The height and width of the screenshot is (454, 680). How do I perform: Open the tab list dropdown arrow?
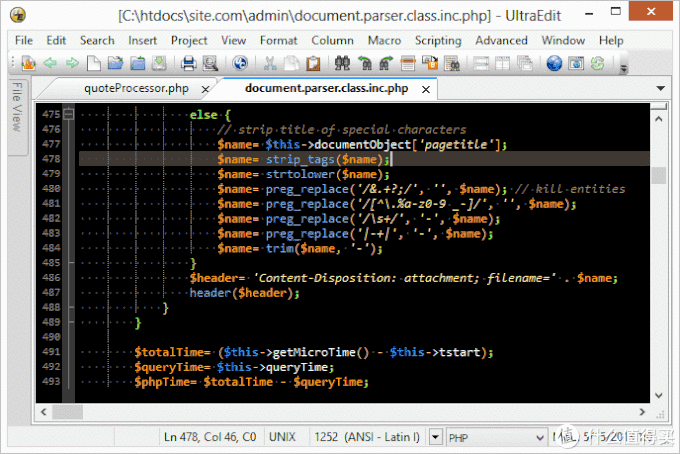click(x=660, y=88)
